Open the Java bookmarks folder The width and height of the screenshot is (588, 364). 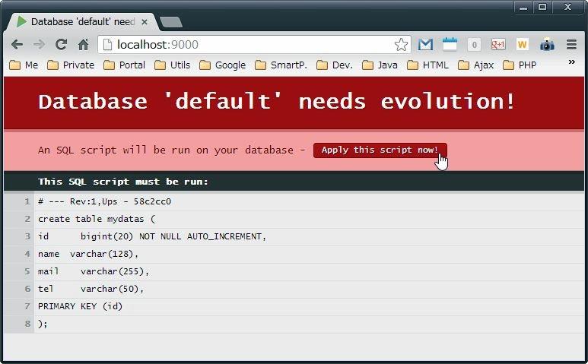pos(380,65)
